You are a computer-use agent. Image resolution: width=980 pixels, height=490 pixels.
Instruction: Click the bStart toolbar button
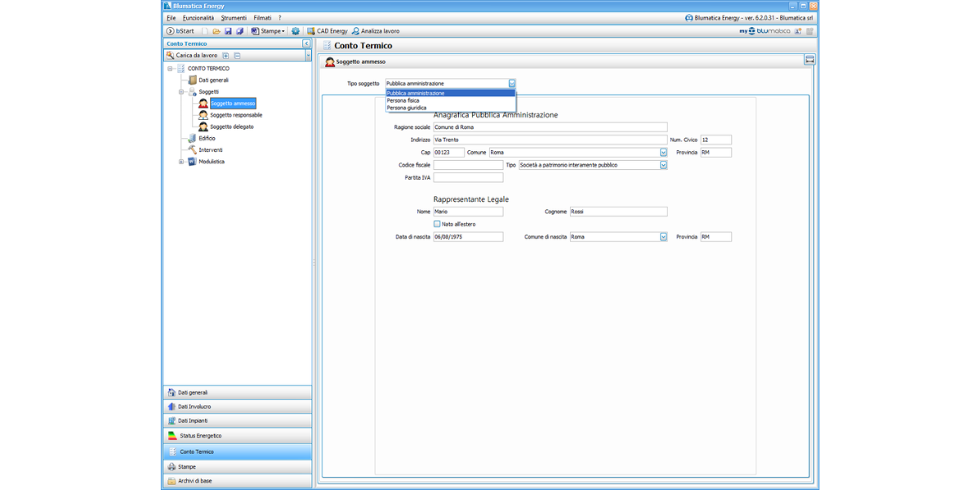pyautogui.click(x=180, y=31)
